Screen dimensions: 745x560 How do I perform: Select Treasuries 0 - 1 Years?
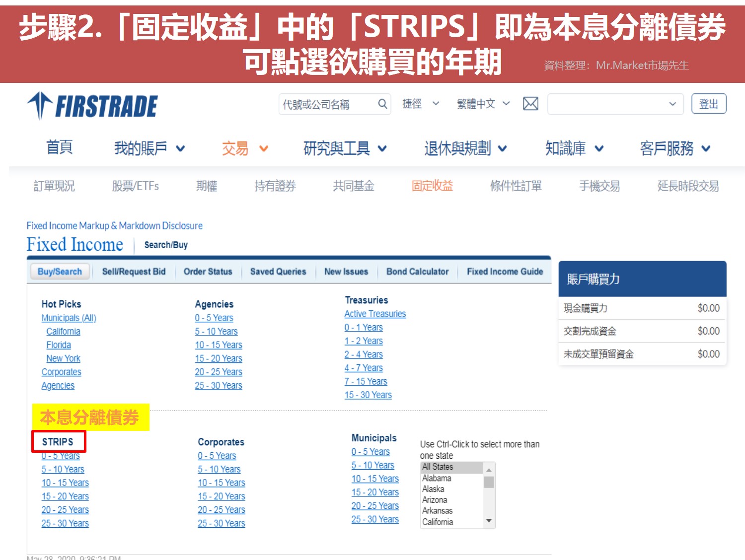[364, 327]
